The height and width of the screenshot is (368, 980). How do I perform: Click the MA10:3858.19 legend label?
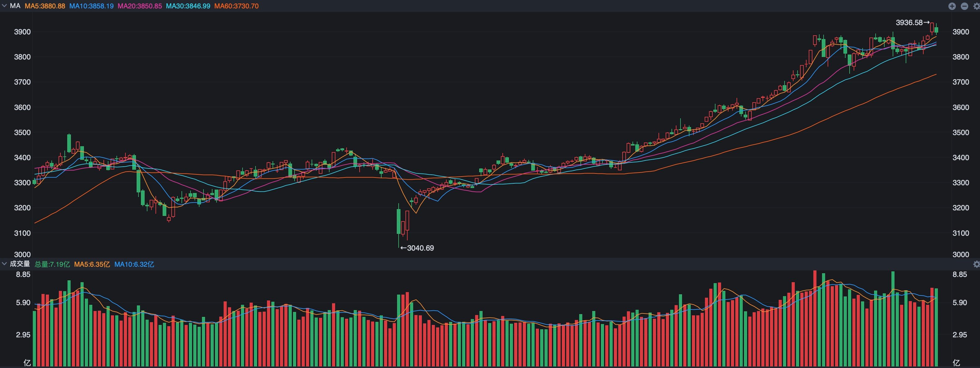(x=91, y=6)
